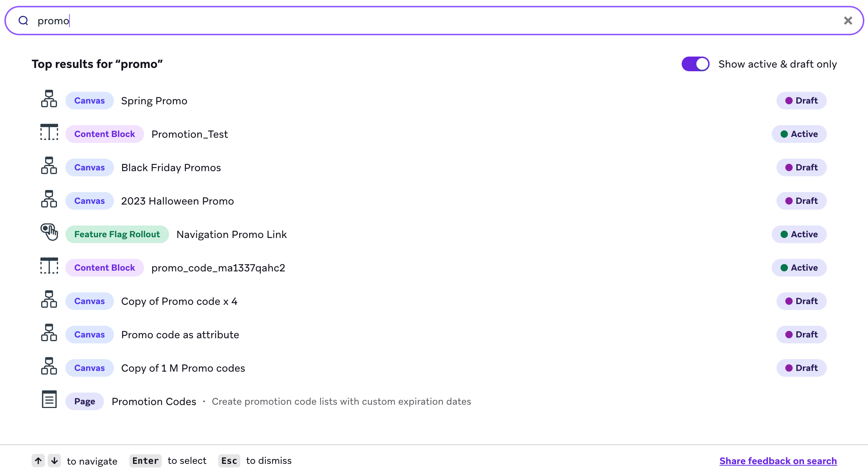Click Canvas tag on Black Friday Promos row
This screenshot has width=868, height=473.
[x=89, y=167]
